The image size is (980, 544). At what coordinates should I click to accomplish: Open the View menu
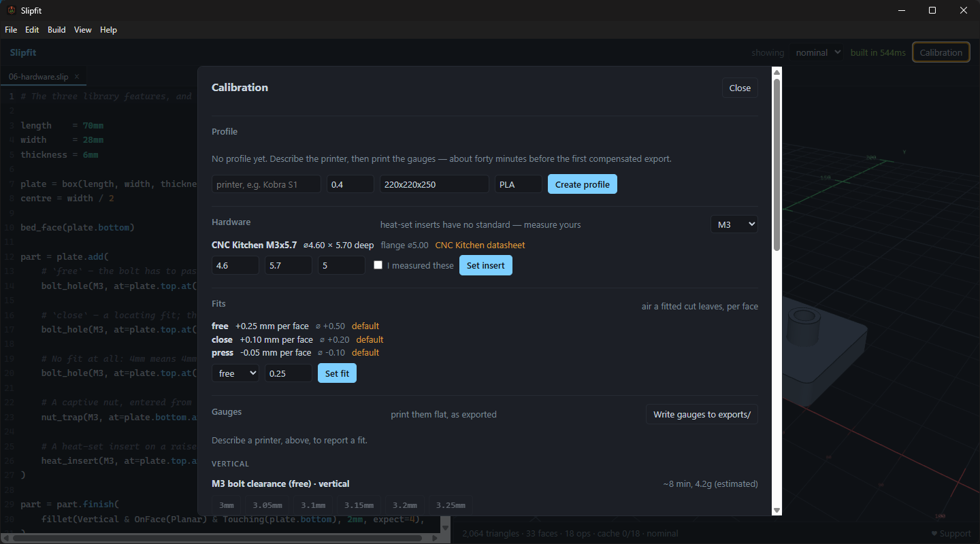[x=83, y=30]
